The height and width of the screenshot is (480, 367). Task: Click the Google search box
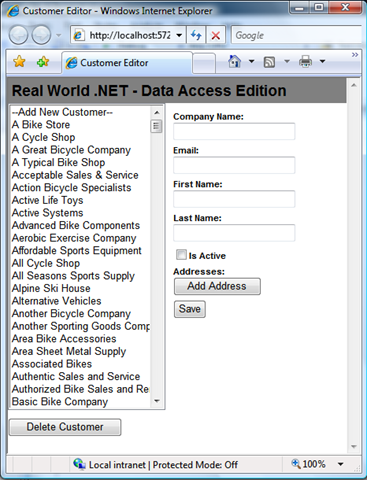point(297,35)
